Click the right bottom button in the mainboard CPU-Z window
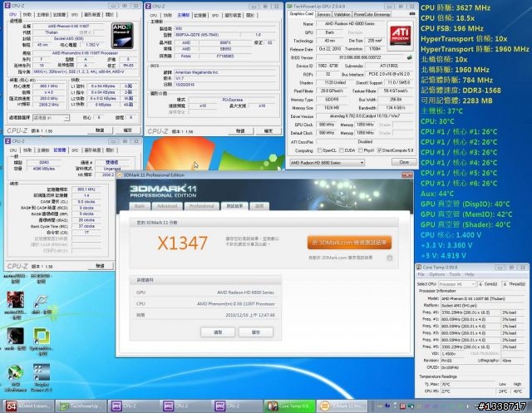Image resolution: width=532 pixels, height=413 pixels. click(268, 131)
